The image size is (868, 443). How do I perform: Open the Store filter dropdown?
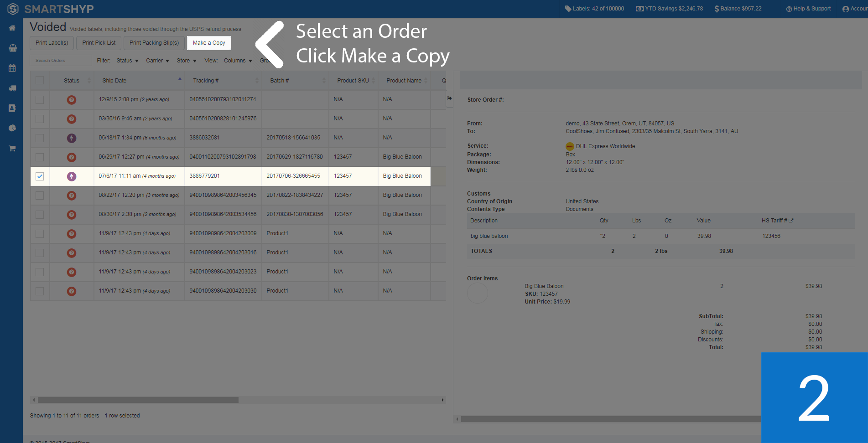(x=186, y=61)
